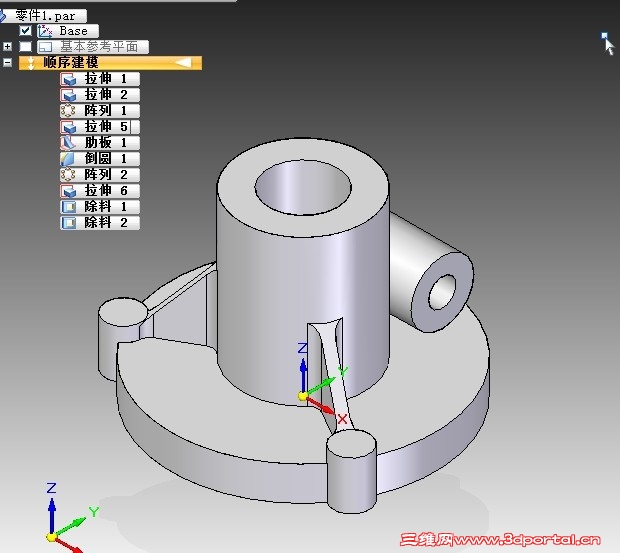Click the Base coordinate system icon
620x553 pixels.
[x=45, y=31]
